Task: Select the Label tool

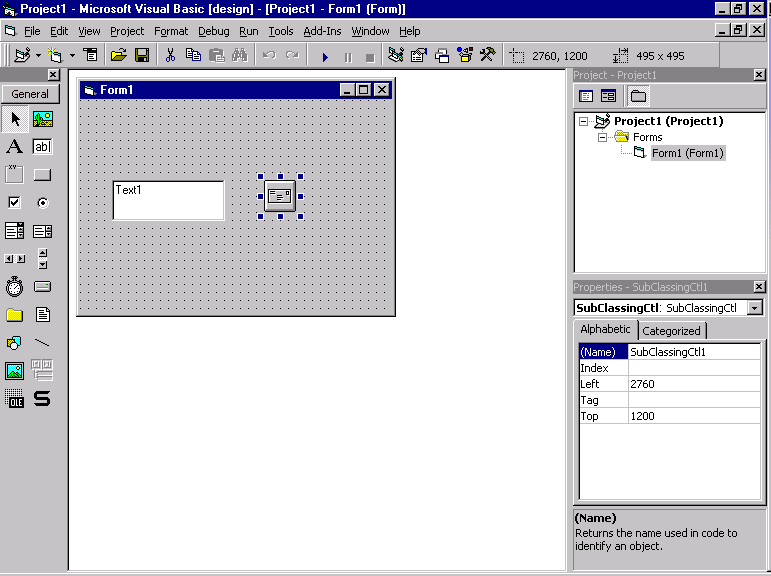Action: point(15,147)
